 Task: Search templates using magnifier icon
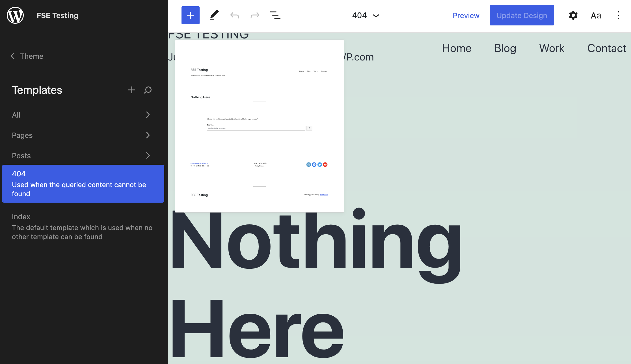pyautogui.click(x=148, y=90)
